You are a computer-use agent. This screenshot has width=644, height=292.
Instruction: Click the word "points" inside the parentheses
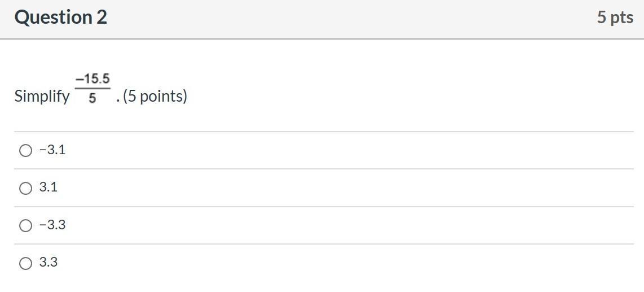[x=161, y=97]
